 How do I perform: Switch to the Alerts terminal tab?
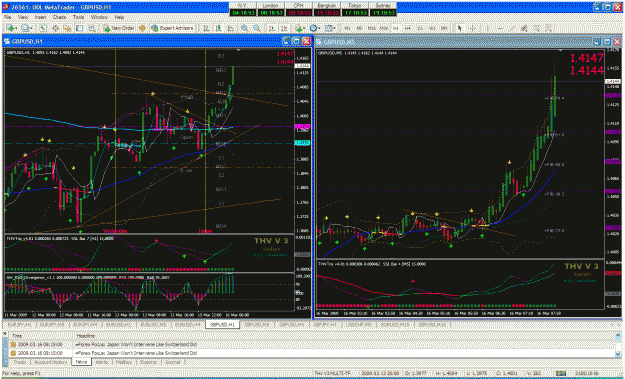pyautogui.click(x=102, y=362)
